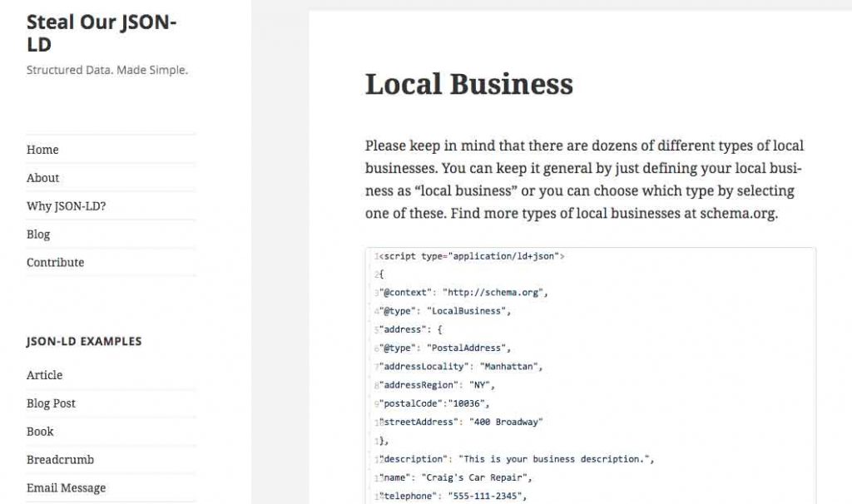Open the Home menu item

pyautogui.click(x=42, y=150)
